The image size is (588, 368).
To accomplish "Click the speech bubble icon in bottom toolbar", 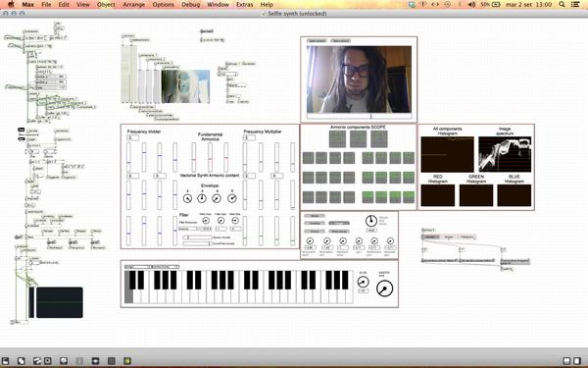I will (x=64, y=361).
